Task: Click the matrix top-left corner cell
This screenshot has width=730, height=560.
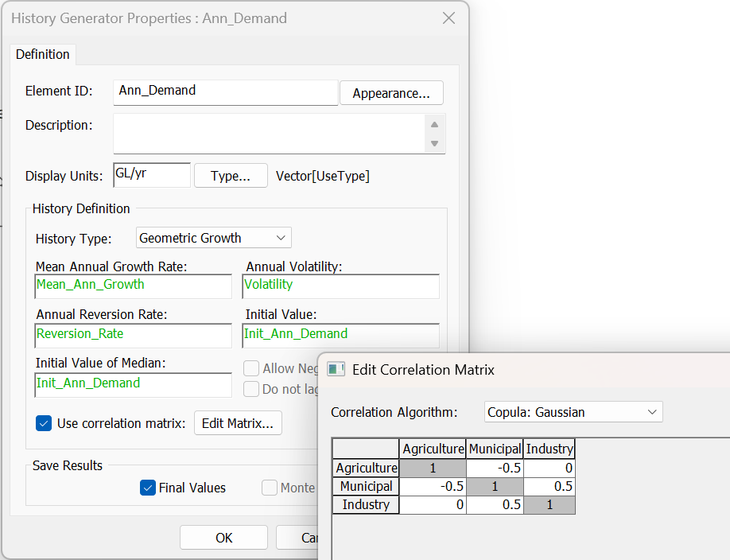Action: pyautogui.click(x=366, y=449)
